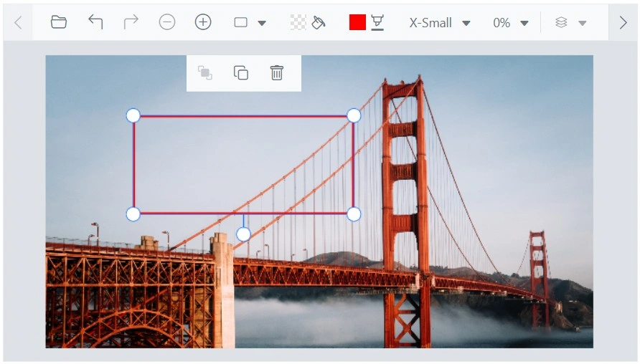Image resolution: width=640 pixels, height=364 pixels.
Task: Click the top-left resize handle
Action: click(133, 116)
